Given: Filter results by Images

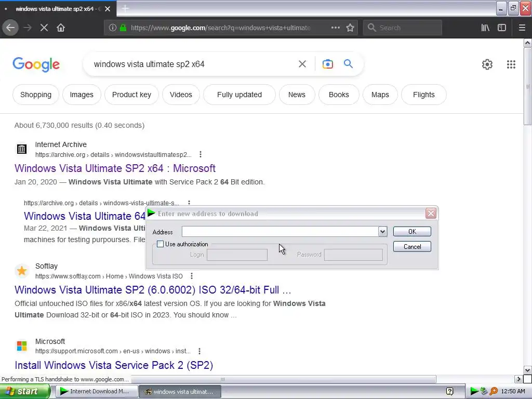Looking at the screenshot, I should click(x=82, y=95).
